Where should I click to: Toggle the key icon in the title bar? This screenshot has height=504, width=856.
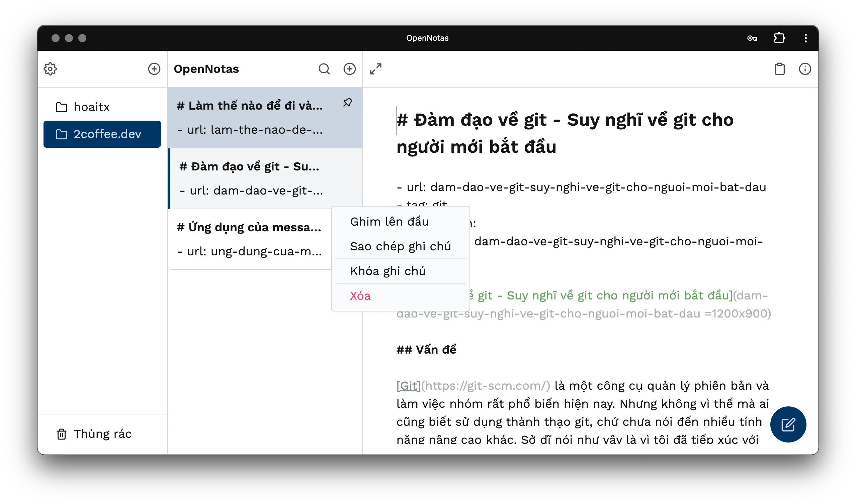(x=753, y=38)
